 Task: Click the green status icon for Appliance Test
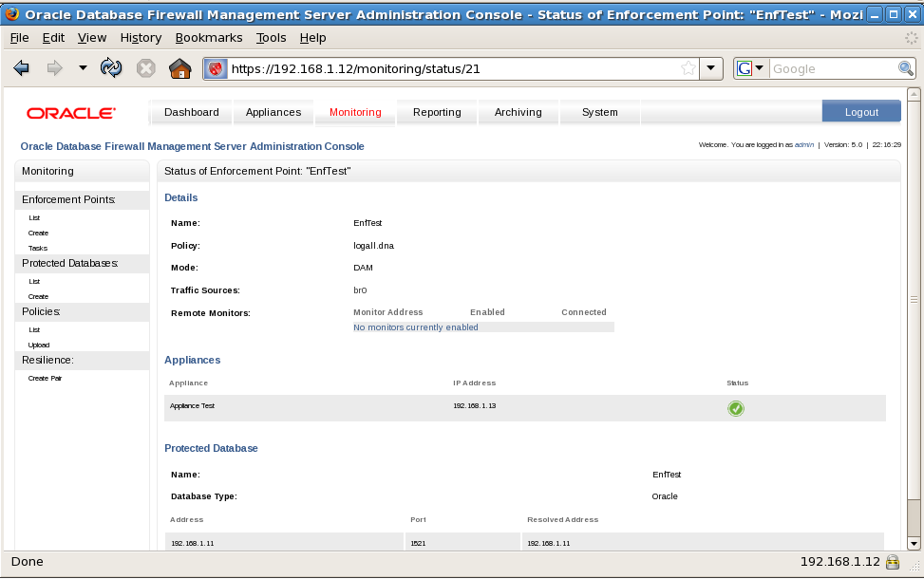pos(735,408)
